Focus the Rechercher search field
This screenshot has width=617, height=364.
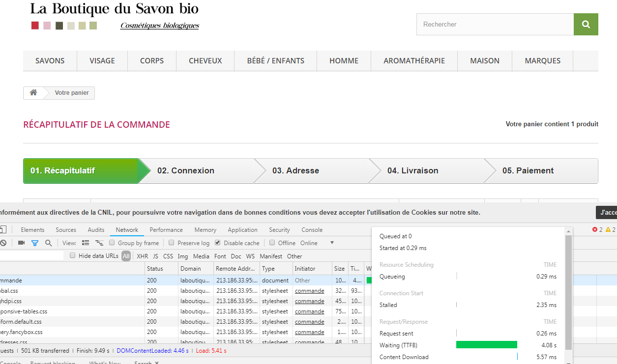click(495, 24)
